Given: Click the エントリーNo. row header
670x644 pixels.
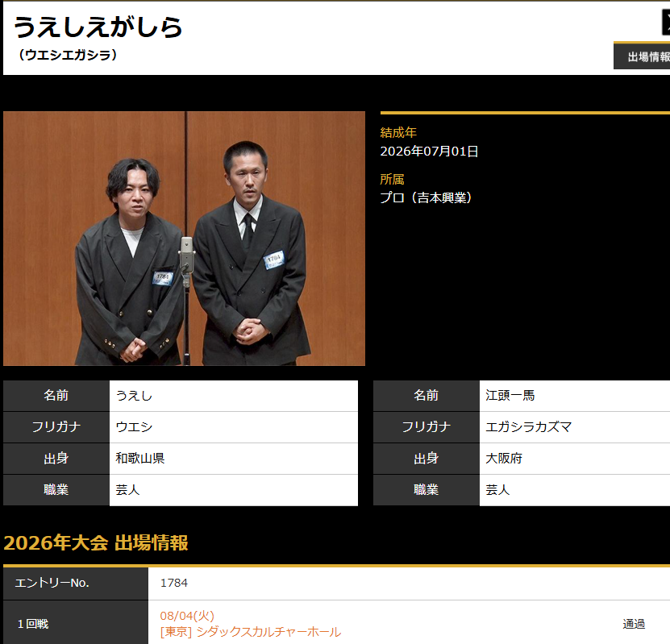Looking at the screenshot, I should click(x=76, y=583).
